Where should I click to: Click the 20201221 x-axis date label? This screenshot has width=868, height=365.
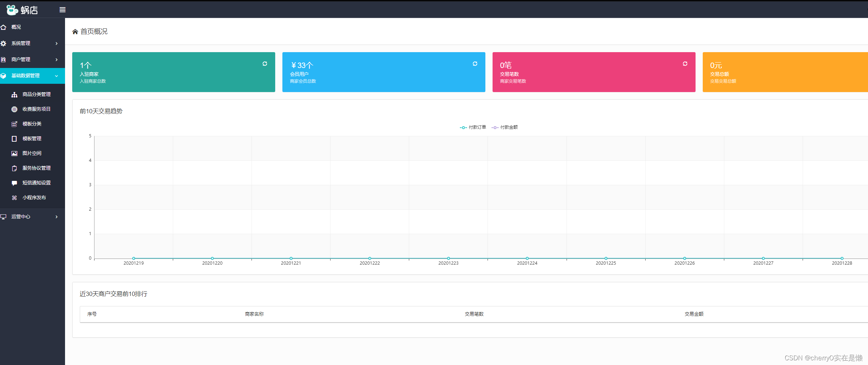tap(291, 263)
